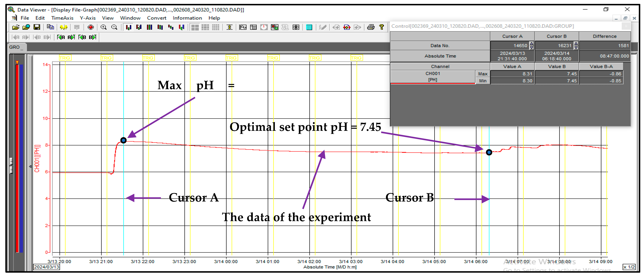
Task: Click the waveform graph display icon
Action: [242, 27]
